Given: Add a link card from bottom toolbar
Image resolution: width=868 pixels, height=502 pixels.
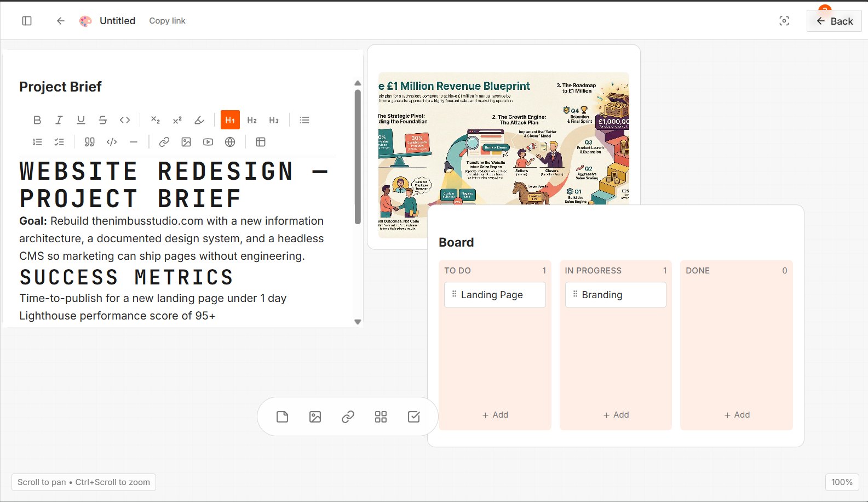Looking at the screenshot, I should [348, 417].
